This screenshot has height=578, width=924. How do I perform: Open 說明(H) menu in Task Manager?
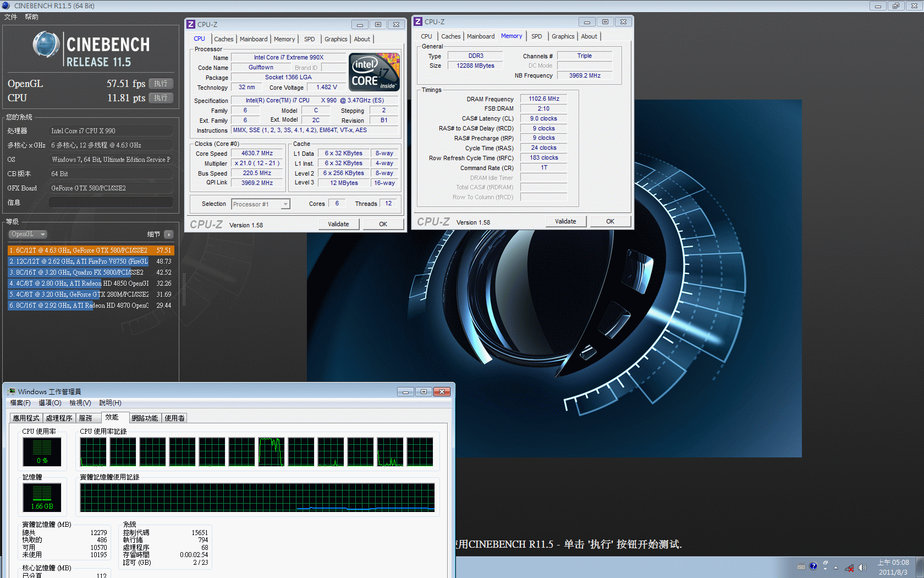coord(110,403)
